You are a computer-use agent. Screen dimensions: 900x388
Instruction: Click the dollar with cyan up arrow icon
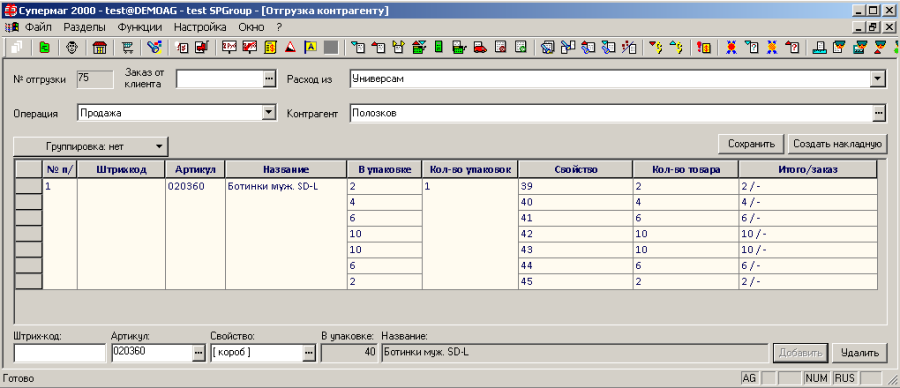pyautogui.click(x=677, y=48)
